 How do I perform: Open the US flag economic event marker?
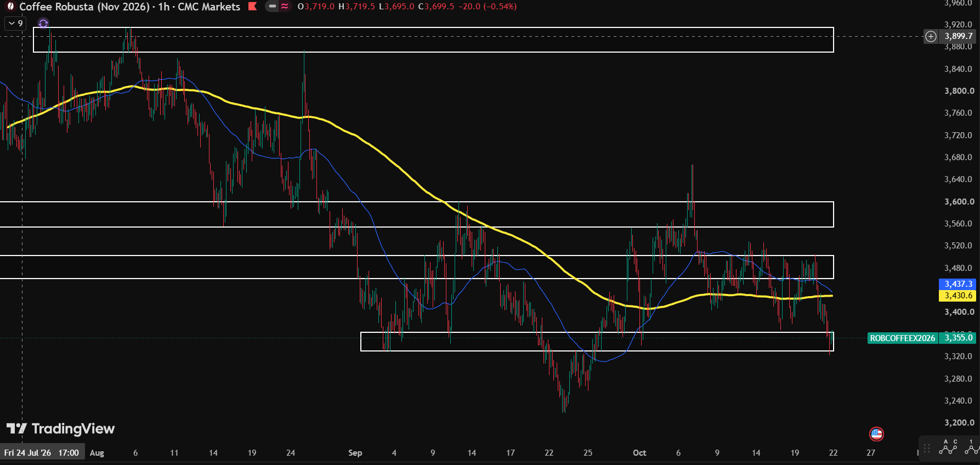876,434
